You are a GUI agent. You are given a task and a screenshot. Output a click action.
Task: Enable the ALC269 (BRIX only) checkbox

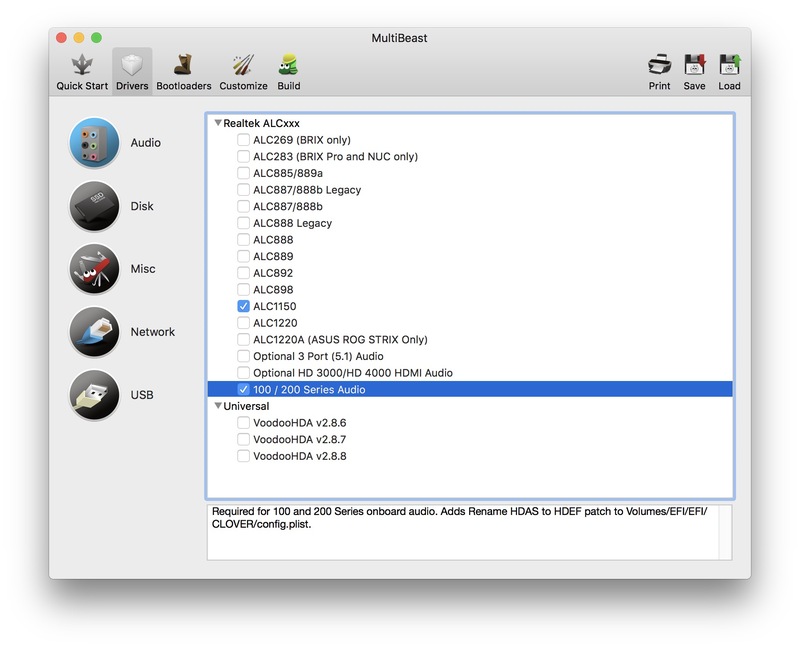coord(243,140)
